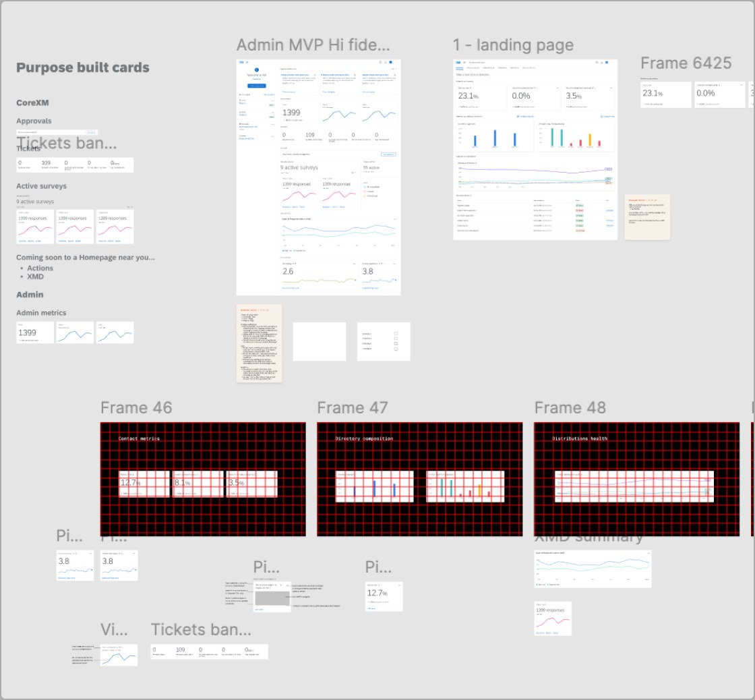This screenshot has height=700, width=755.
Task: Select the bottom 'Tickets ban...' frame label
Action: [201, 630]
